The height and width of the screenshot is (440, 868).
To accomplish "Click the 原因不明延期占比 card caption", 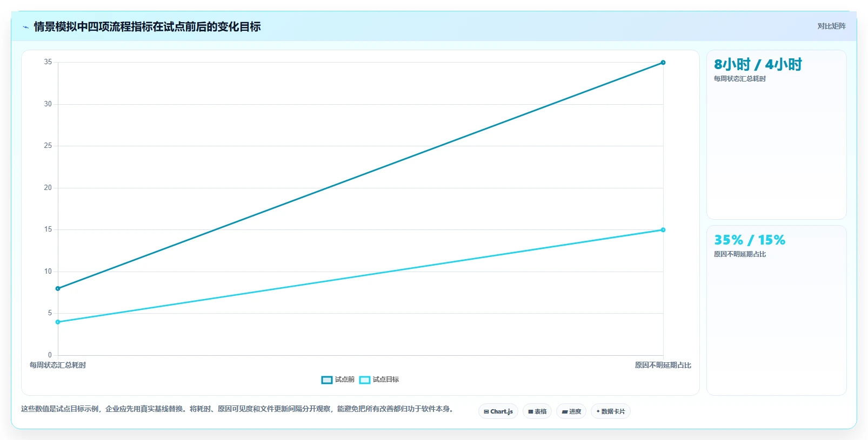I will 740,254.
